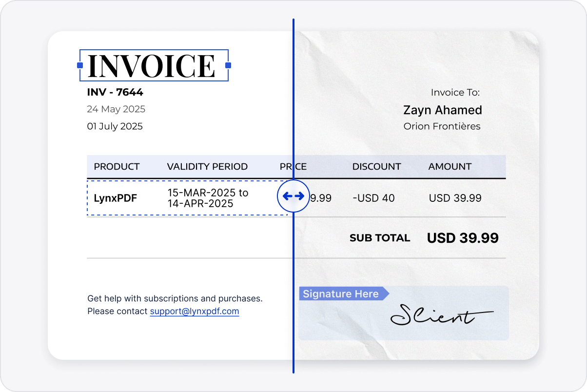Image resolution: width=587 pixels, height=392 pixels.
Task: Click the AMOUNT column header
Action: (450, 167)
